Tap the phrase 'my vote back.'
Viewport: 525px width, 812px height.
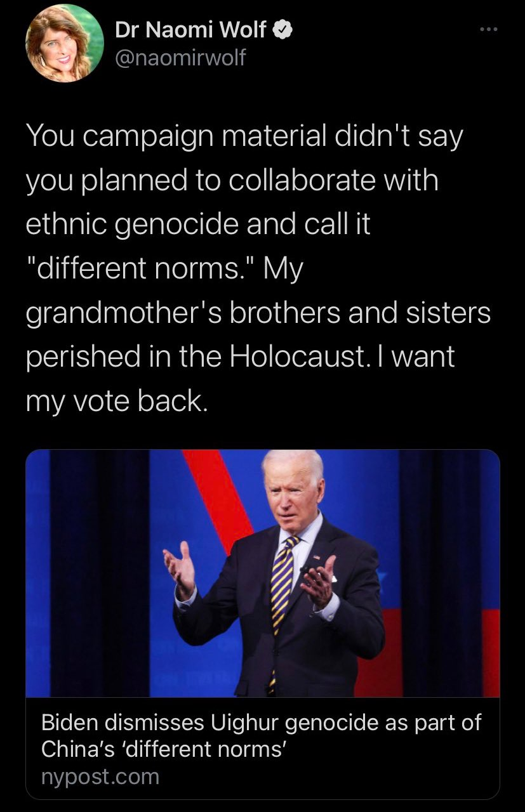(116, 403)
